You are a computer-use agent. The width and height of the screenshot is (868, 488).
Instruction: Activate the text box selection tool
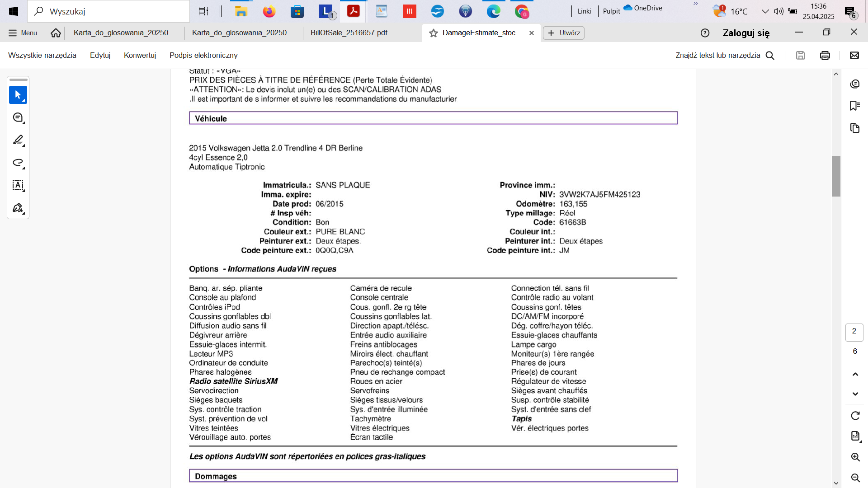pos(18,185)
